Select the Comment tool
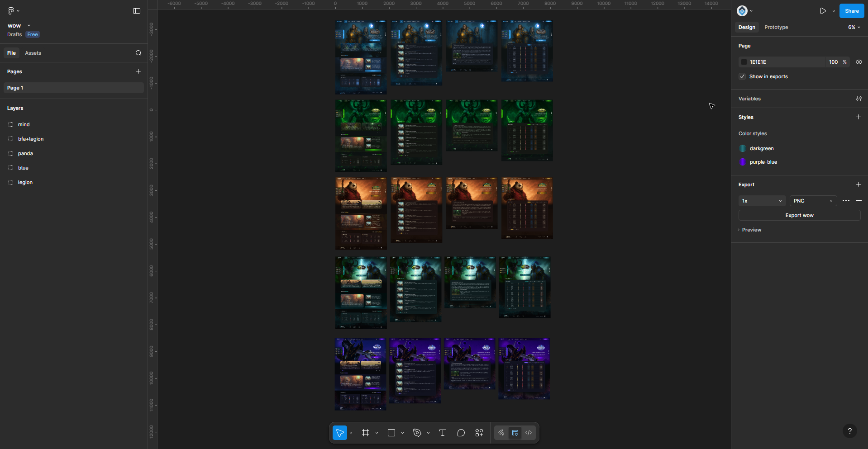 [x=461, y=433]
